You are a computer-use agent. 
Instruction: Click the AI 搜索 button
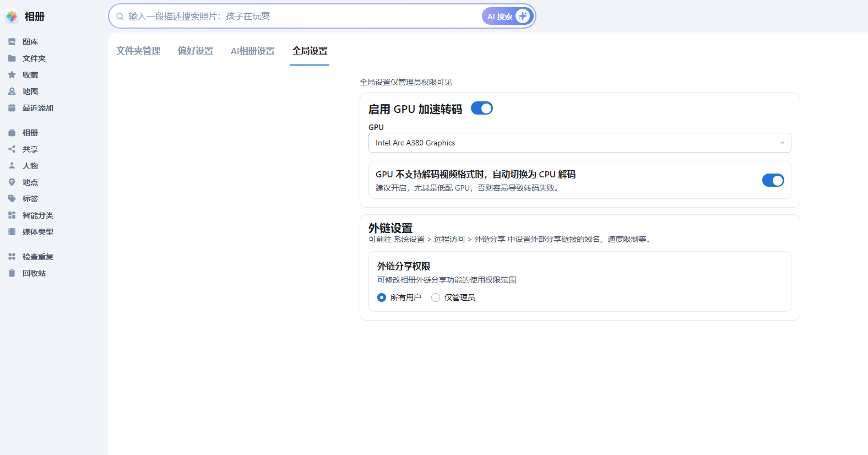(x=507, y=16)
